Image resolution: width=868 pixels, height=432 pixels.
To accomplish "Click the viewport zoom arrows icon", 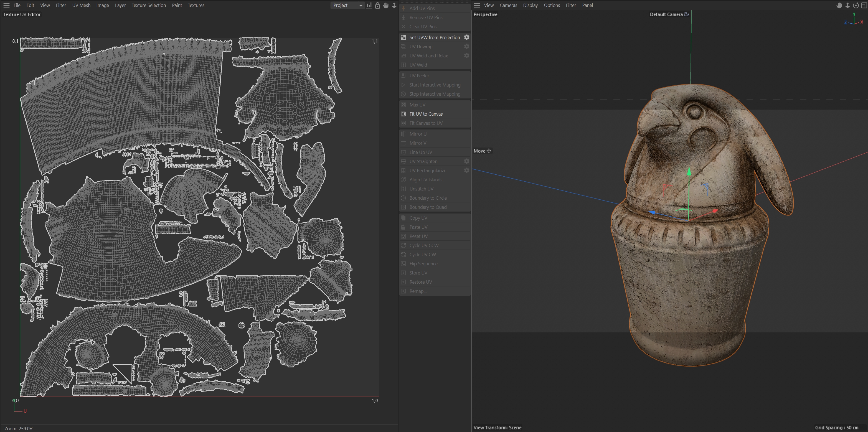I will tap(847, 5).
